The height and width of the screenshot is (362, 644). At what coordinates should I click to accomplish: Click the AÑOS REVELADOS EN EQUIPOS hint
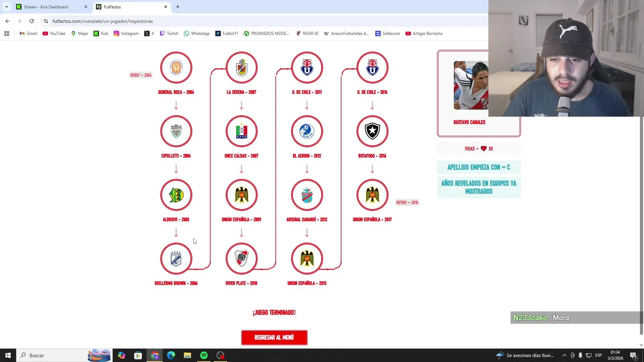478,188
